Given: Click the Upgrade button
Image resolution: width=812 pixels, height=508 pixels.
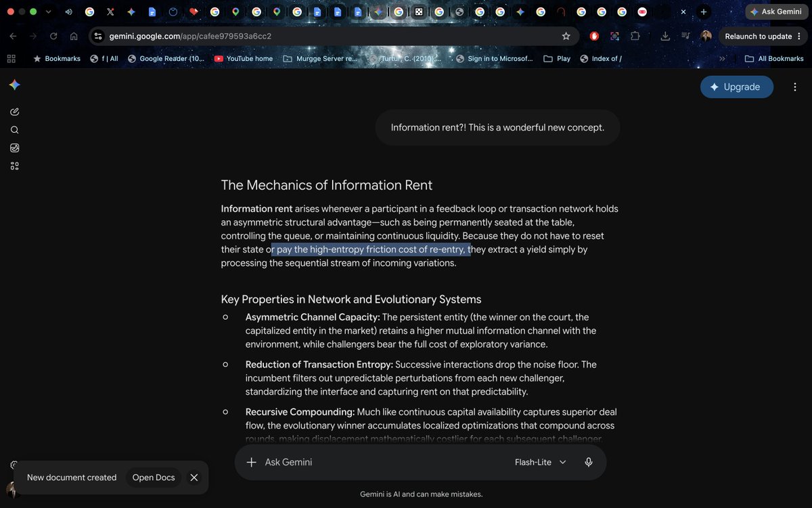Looking at the screenshot, I should [736, 87].
